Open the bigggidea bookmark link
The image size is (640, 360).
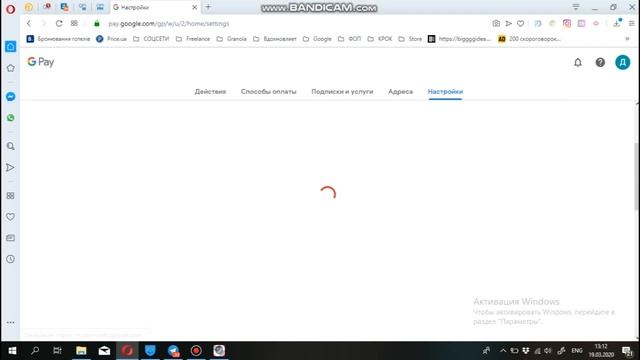pyautogui.click(x=460, y=39)
